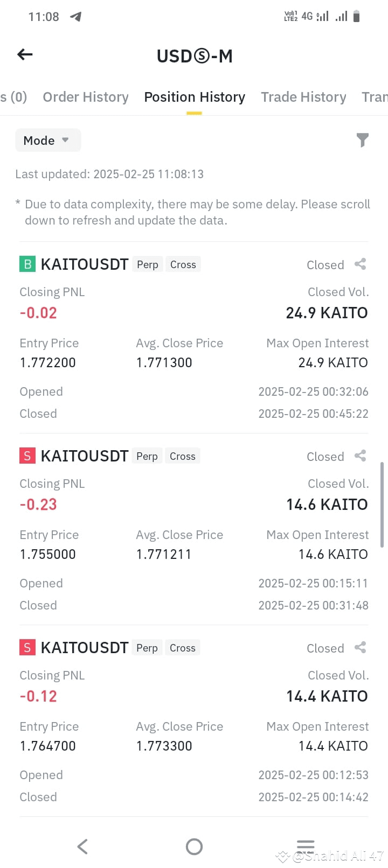
Task: Open Android recent apps menu icon
Action: [x=306, y=846]
